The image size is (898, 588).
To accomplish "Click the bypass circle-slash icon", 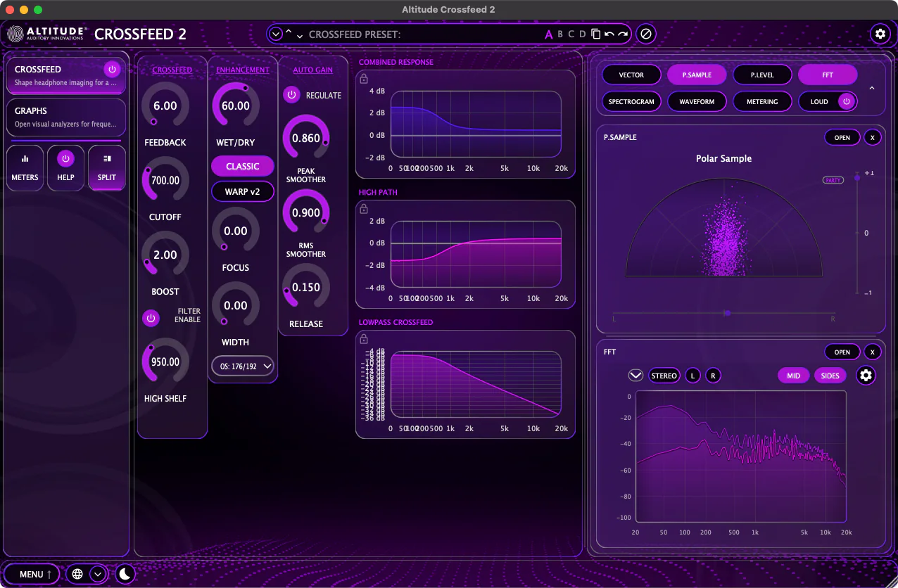I will (646, 34).
